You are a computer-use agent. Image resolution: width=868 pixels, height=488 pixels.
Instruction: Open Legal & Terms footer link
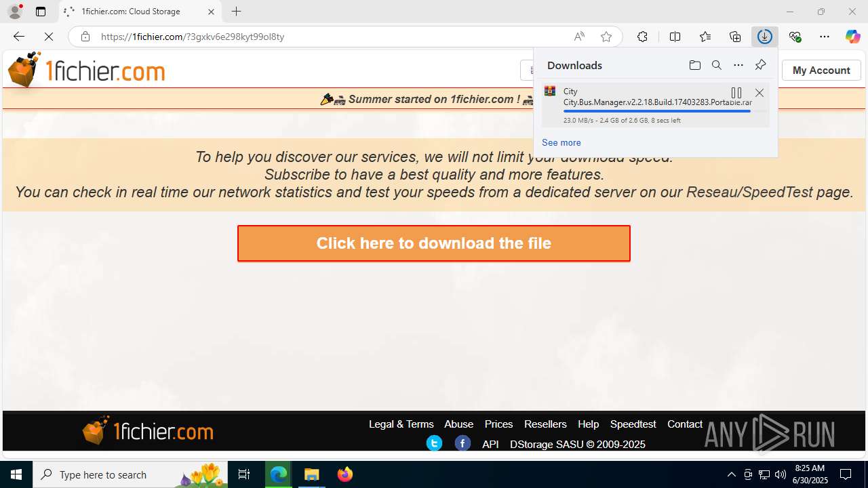click(401, 424)
